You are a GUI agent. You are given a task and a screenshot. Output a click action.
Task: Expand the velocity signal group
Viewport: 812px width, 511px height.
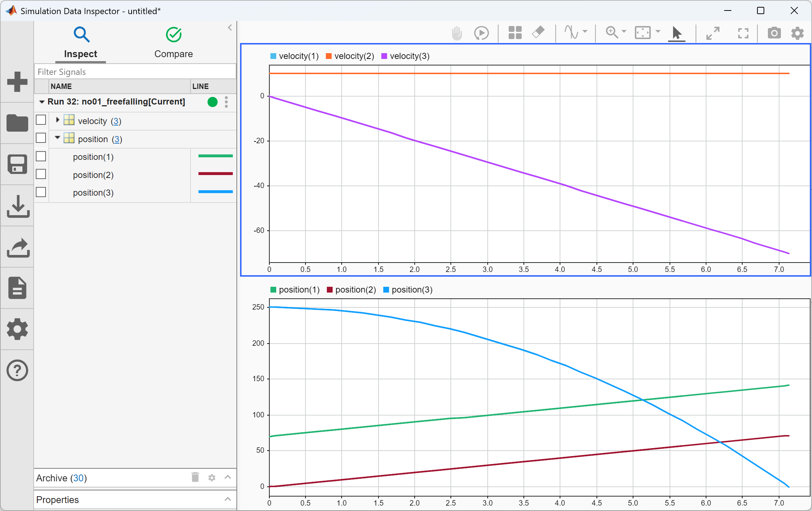(x=57, y=120)
